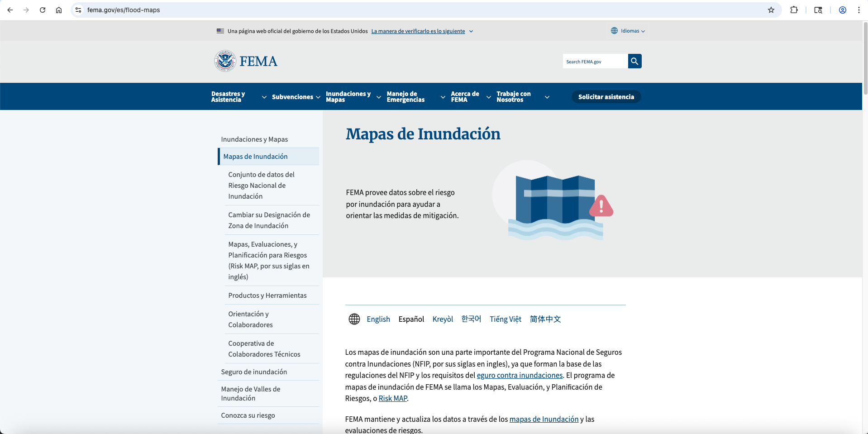
Task: Follow the 'eguro contra inundaciones' link
Action: tap(520, 375)
